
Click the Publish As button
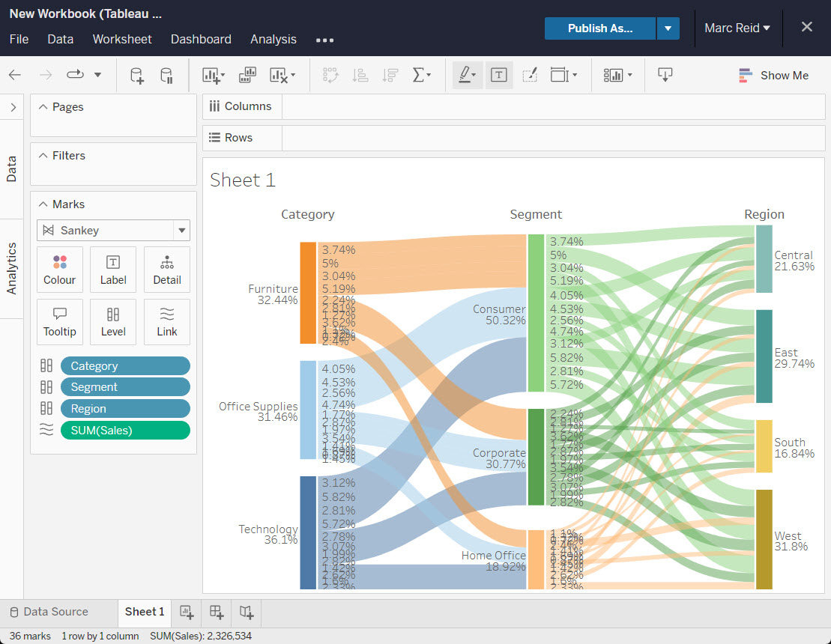[599, 28]
